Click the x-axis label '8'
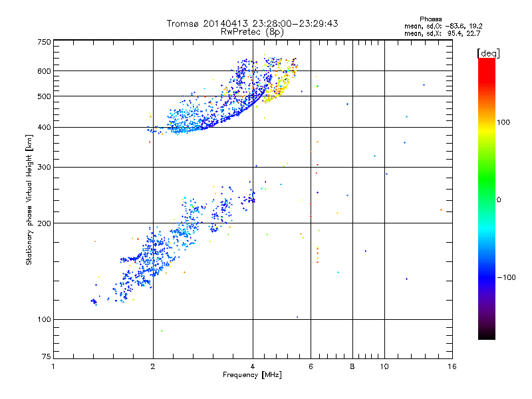 pos(352,366)
